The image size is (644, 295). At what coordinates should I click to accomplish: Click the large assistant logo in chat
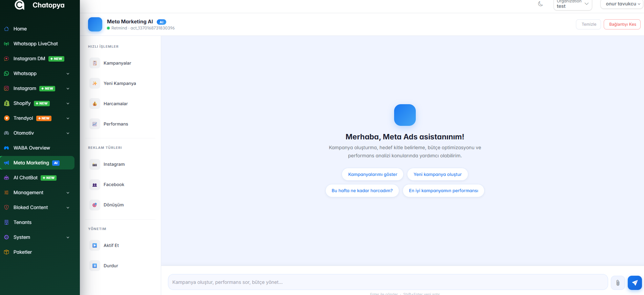tap(405, 115)
